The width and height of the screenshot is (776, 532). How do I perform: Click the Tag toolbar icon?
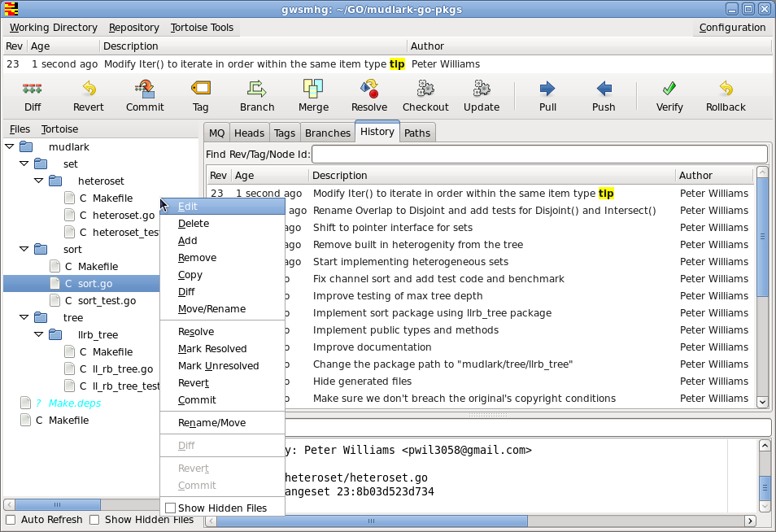(201, 89)
